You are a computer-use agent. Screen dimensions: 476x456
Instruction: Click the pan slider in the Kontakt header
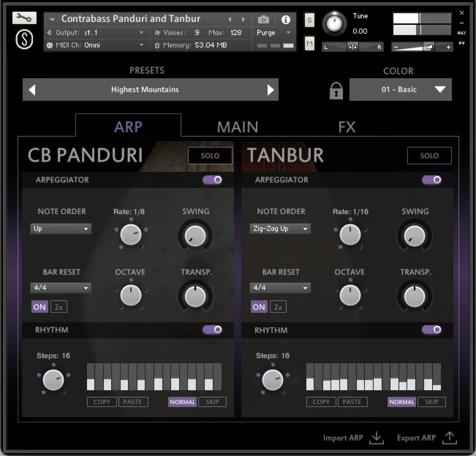point(352,47)
